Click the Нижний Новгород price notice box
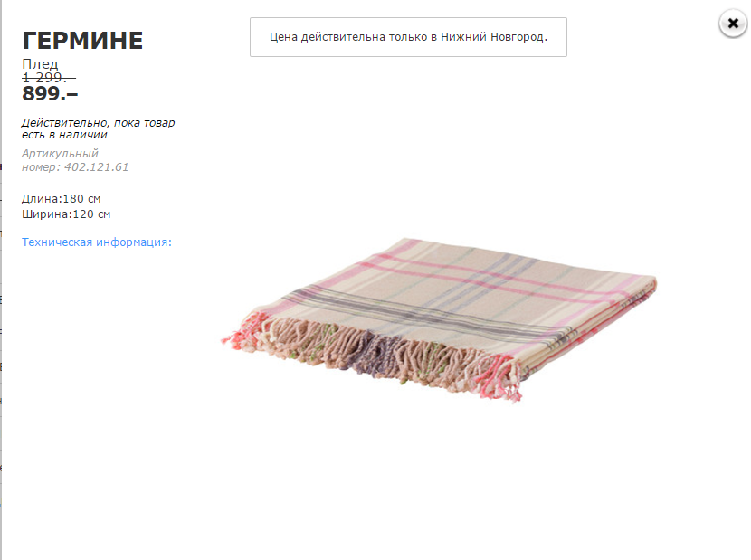This screenshot has width=751, height=560. [408, 37]
